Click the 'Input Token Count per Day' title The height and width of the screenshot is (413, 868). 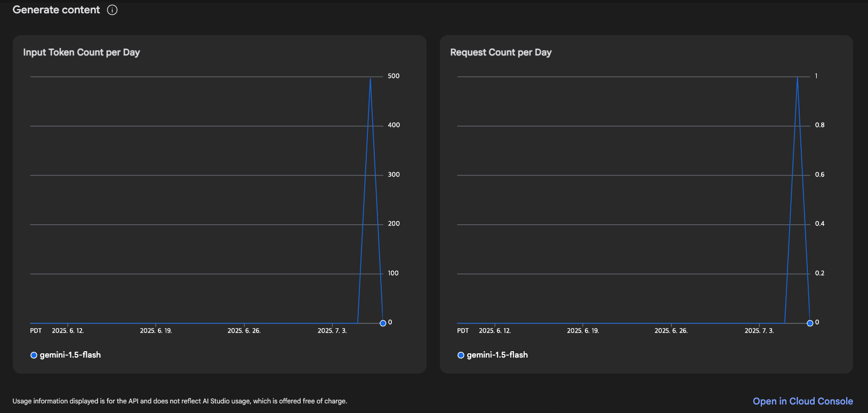tap(82, 52)
